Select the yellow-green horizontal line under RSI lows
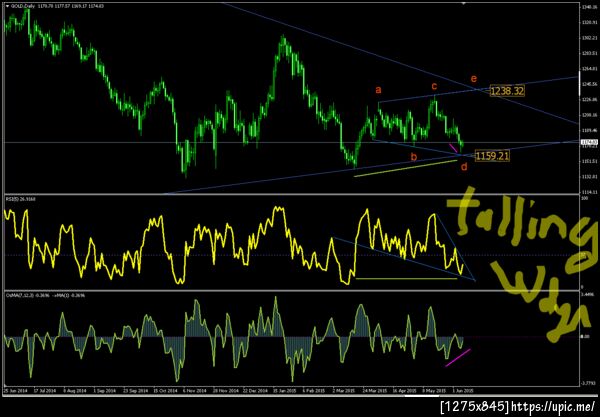 [x=406, y=279]
